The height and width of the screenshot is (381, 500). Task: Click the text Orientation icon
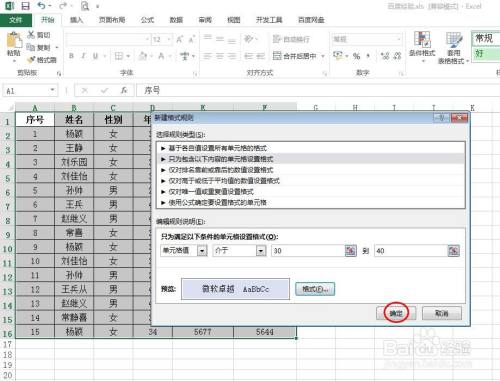coord(249,39)
